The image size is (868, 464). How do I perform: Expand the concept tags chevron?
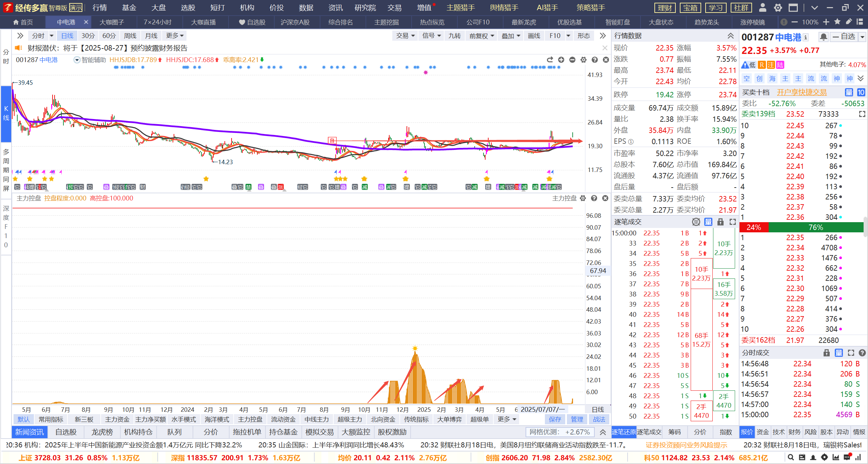click(861, 78)
